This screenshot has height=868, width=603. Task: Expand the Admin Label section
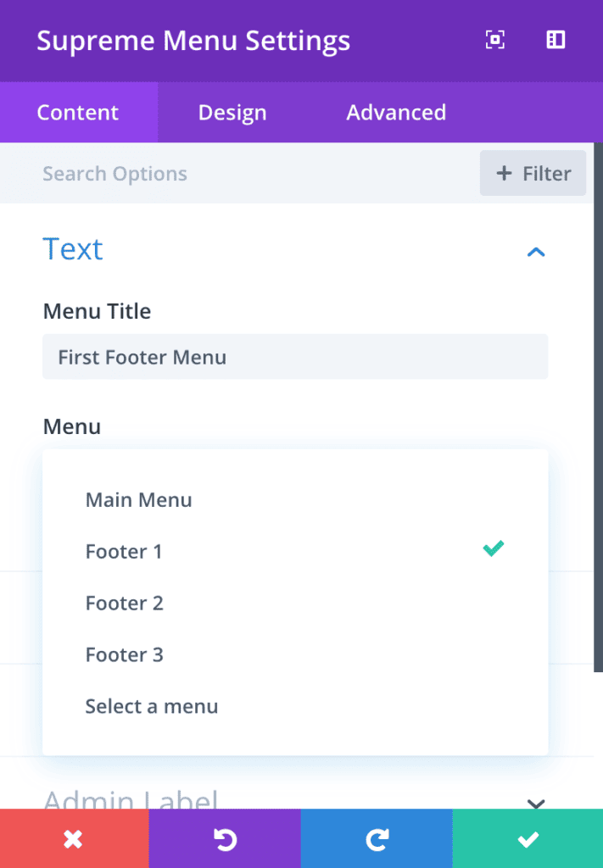[x=535, y=803]
